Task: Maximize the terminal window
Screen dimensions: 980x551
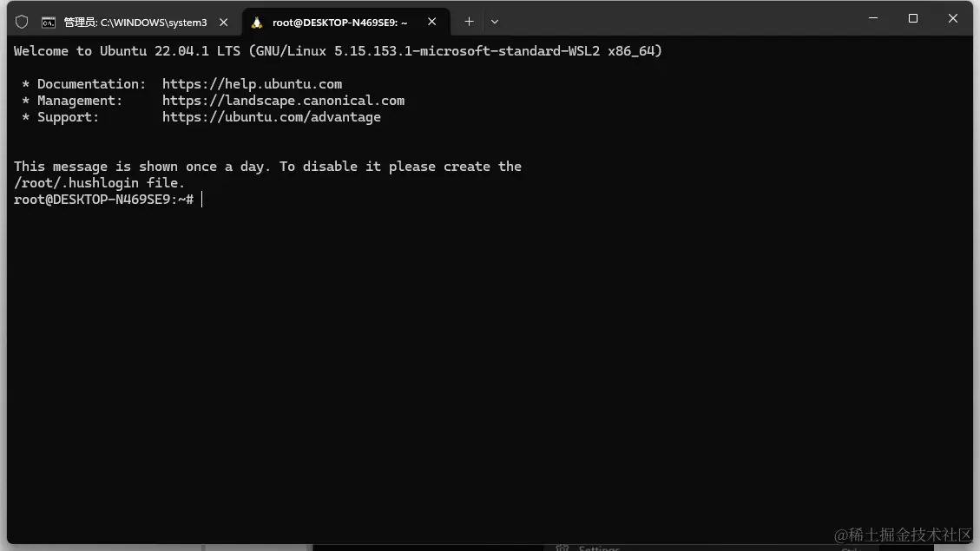Action: pyautogui.click(x=913, y=18)
